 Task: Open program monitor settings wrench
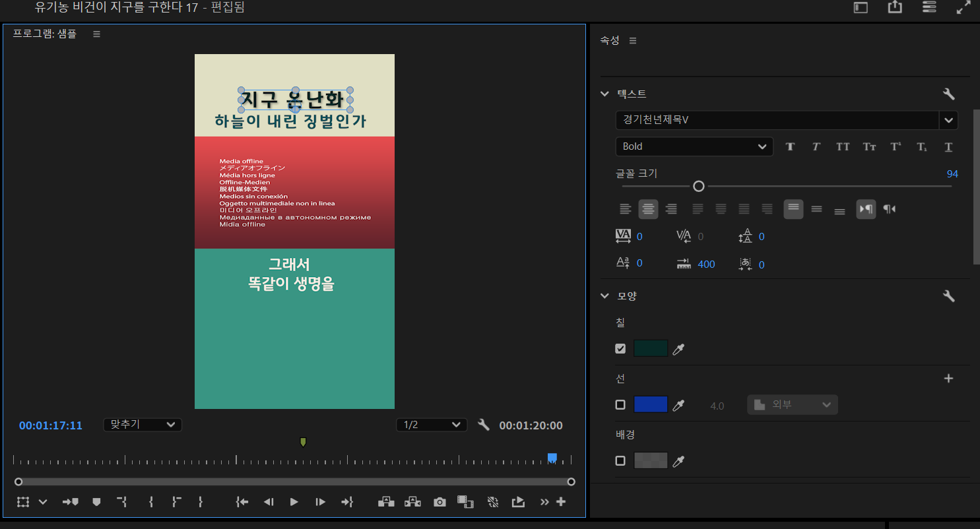pyautogui.click(x=484, y=425)
